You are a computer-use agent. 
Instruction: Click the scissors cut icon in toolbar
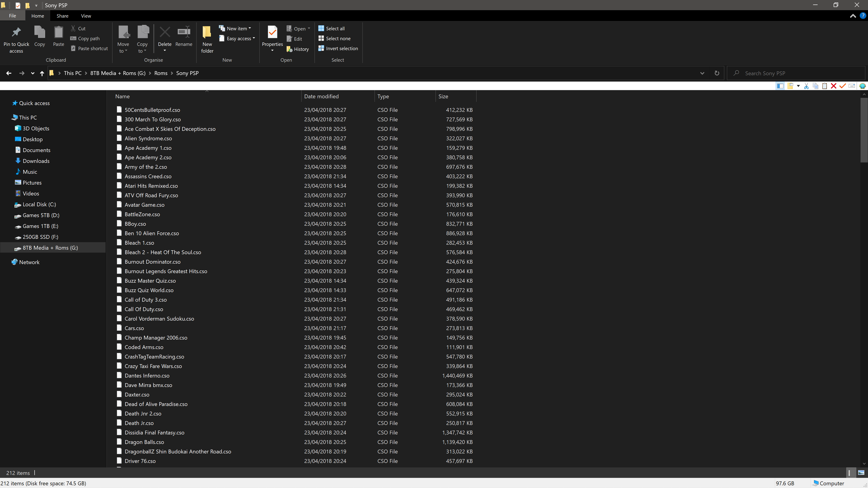pyautogui.click(x=806, y=86)
